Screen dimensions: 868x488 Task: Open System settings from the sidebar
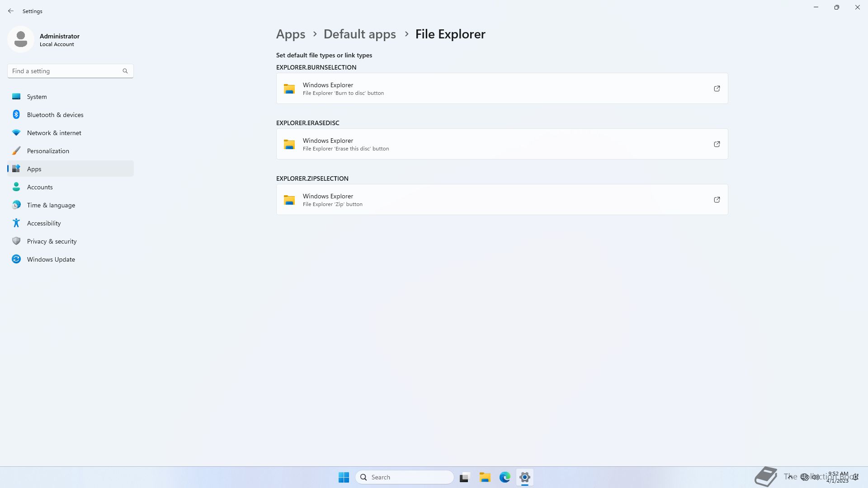click(x=71, y=97)
